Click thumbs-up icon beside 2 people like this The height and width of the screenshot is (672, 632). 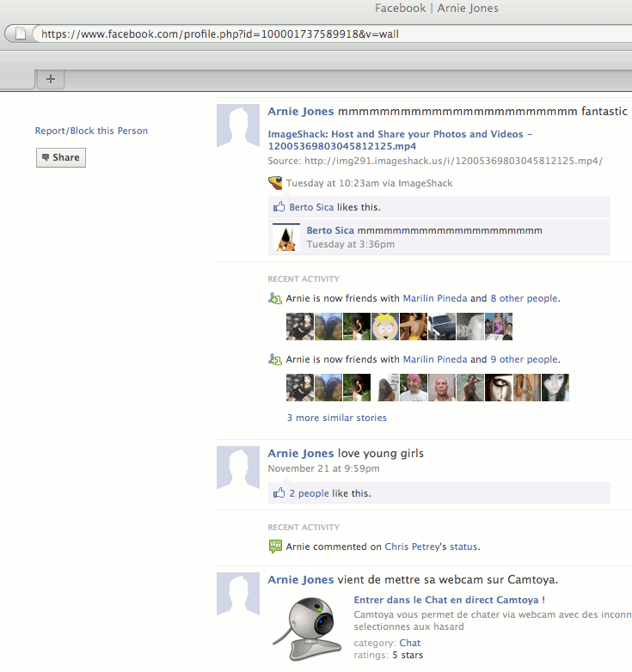pyautogui.click(x=279, y=493)
